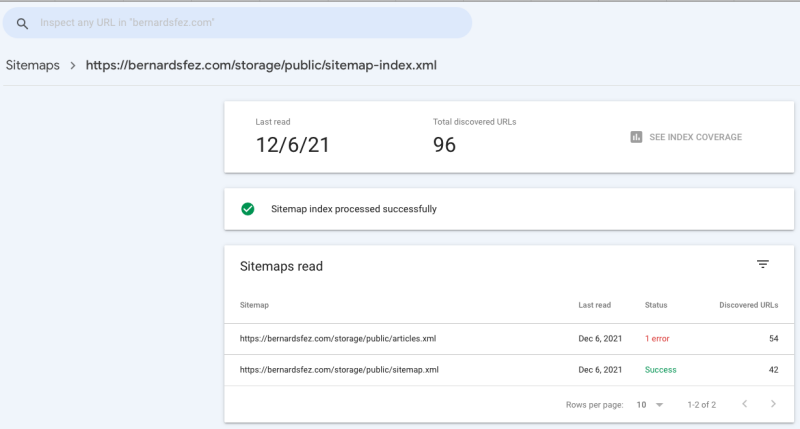Click the 1 error status
This screenshot has height=429, width=800.
657,339
